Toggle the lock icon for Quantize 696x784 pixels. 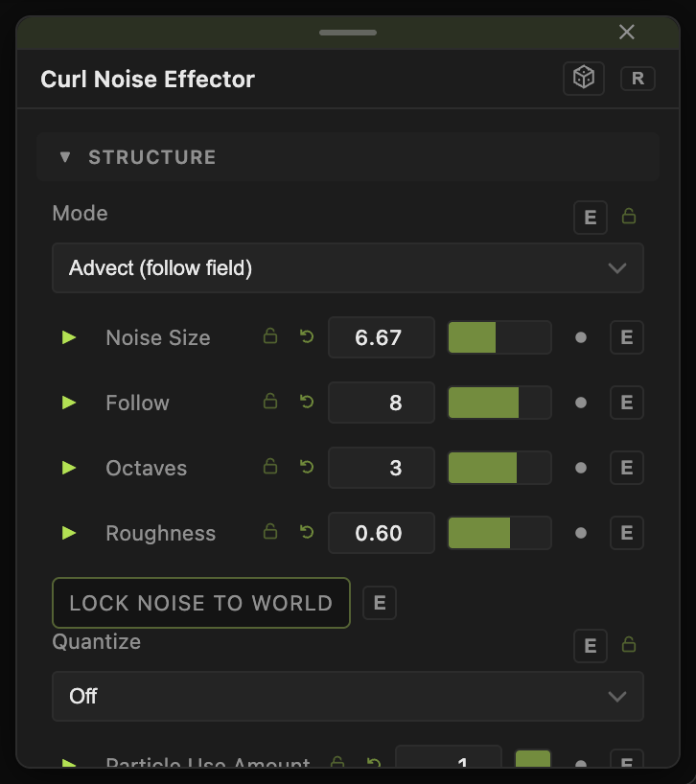[629, 644]
